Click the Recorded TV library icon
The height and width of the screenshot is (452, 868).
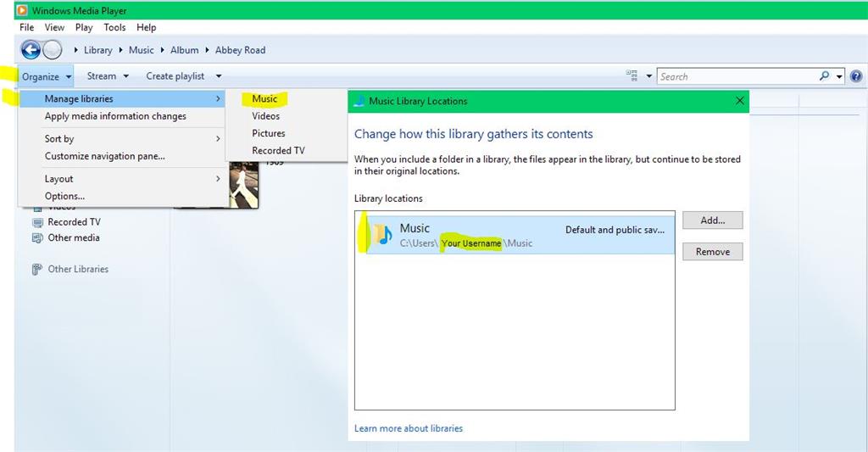pos(37,222)
